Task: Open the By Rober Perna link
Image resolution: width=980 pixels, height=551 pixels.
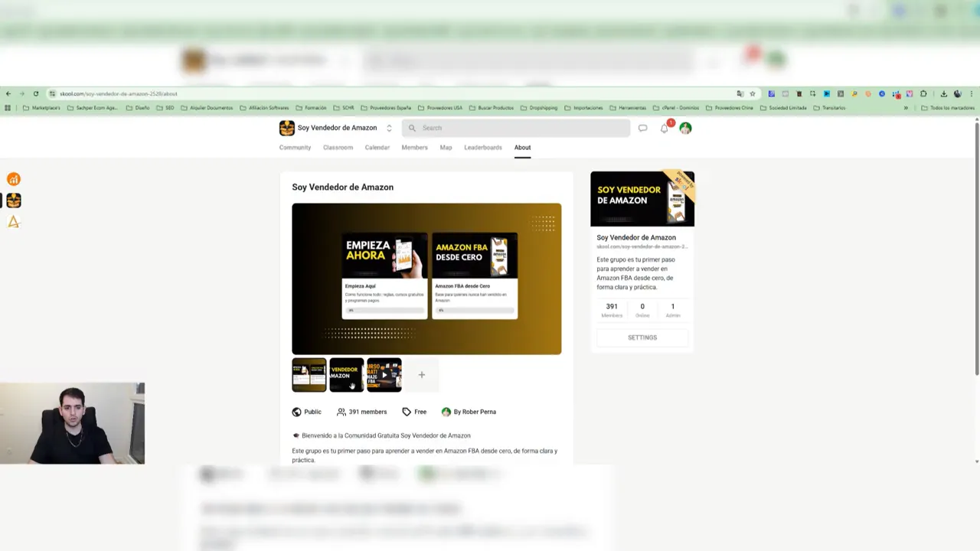Action: tap(475, 412)
